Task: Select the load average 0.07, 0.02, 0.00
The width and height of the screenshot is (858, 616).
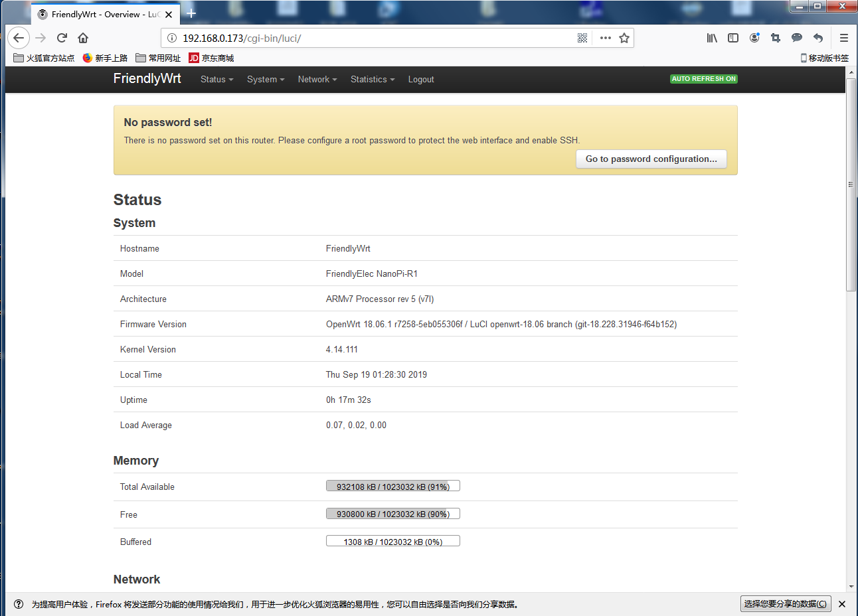Action: click(x=356, y=425)
